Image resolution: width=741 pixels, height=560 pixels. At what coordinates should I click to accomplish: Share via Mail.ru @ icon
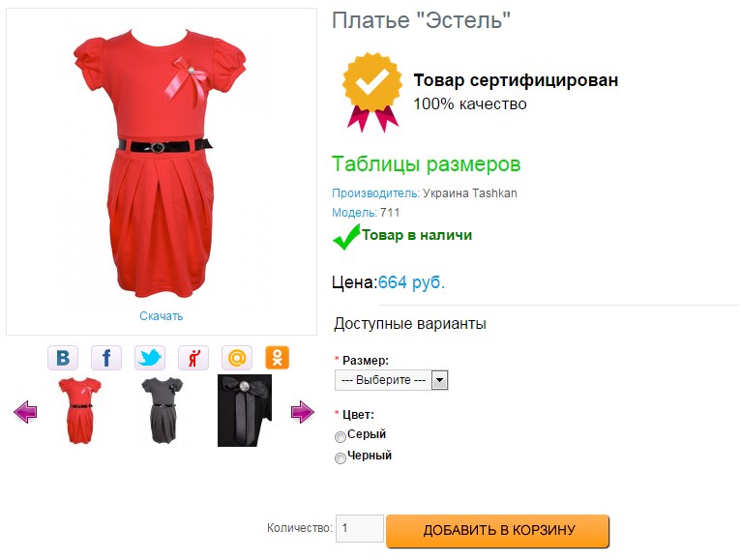point(237,358)
